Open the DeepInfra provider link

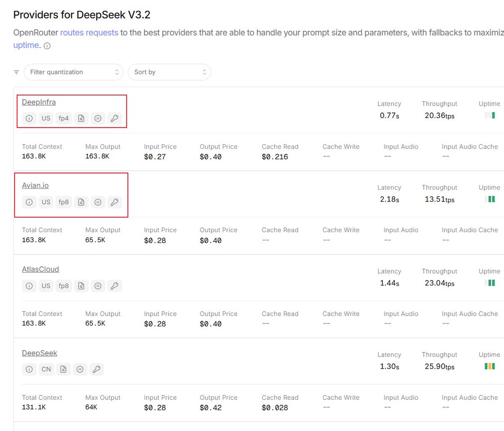(39, 102)
